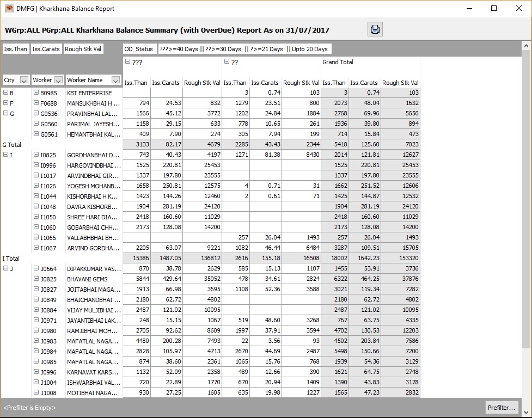Click the I Total Grand Total Rough Stk Val cell

[x=401, y=258]
